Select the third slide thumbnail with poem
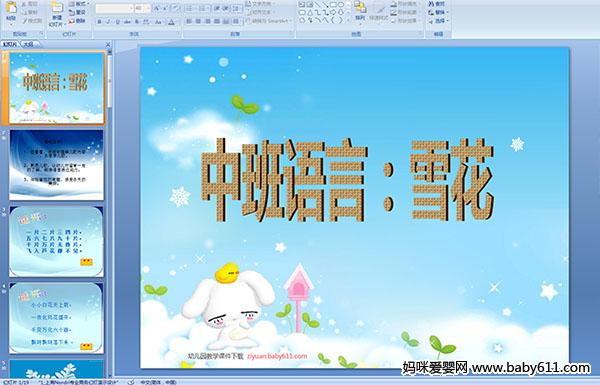This screenshot has height=385, width=600. click(56, 241)
